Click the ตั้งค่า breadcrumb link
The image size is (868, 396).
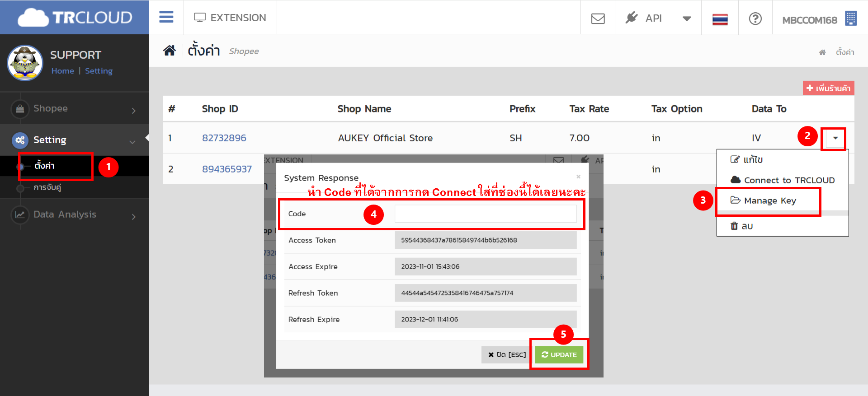point(845,52)
